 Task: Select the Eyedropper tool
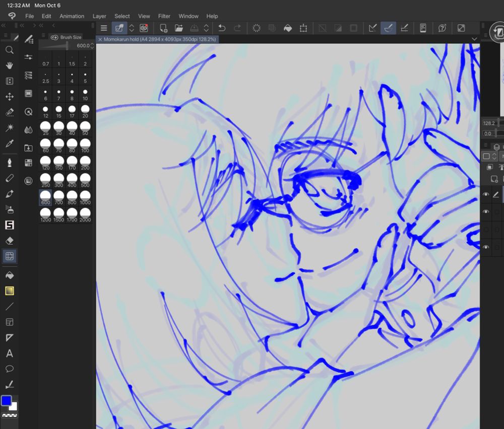[x=9, y=144]
